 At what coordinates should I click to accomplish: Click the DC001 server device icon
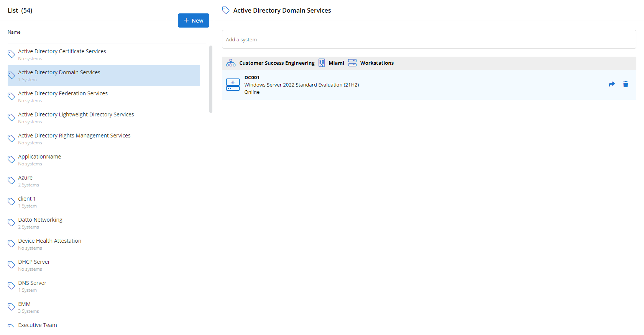[x=233, y=85]
